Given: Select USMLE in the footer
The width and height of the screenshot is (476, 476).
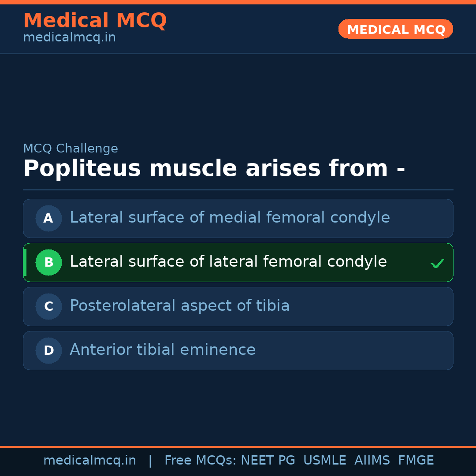Looking at the screenshot, I should (x=324, y=461).
